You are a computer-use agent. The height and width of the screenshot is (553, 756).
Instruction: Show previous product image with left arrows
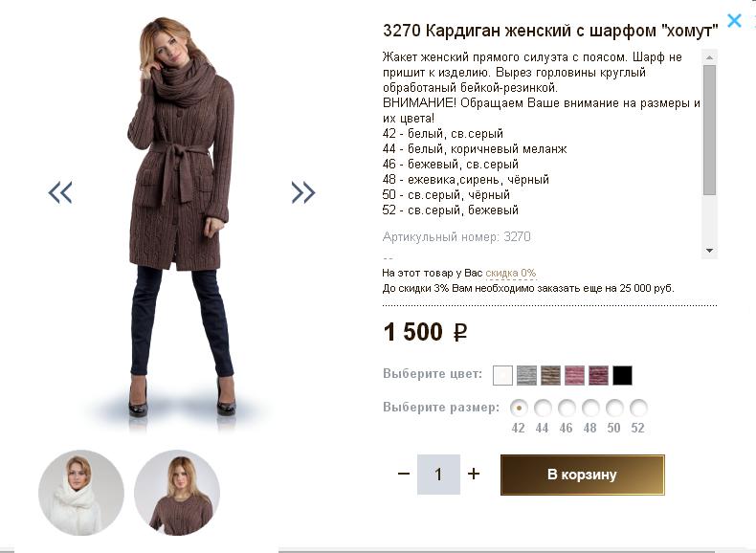[60, 192]
